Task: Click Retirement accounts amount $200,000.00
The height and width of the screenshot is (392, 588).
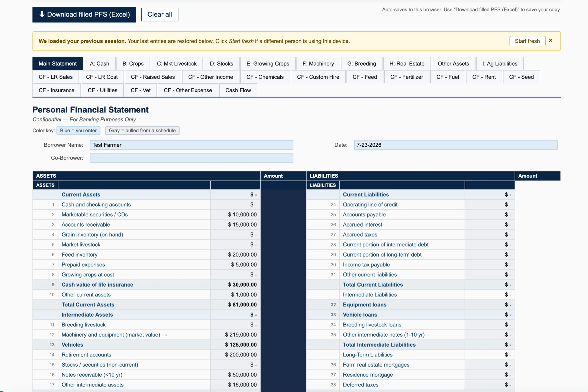Action: click(235, 355)
